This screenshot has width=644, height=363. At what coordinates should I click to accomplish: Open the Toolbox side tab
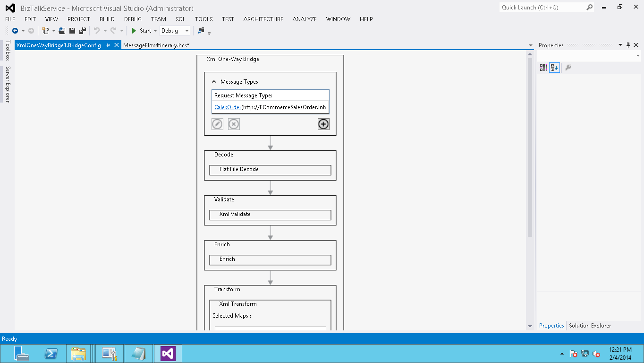8,51
